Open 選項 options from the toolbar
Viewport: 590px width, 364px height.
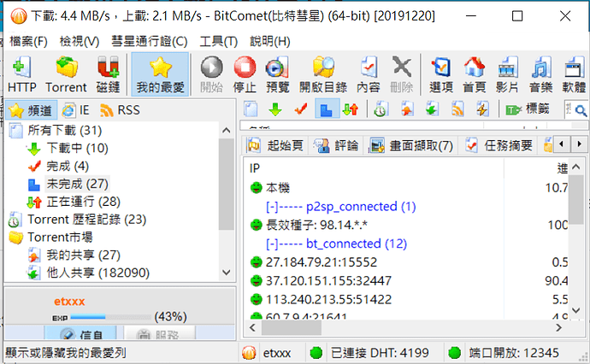441,74
